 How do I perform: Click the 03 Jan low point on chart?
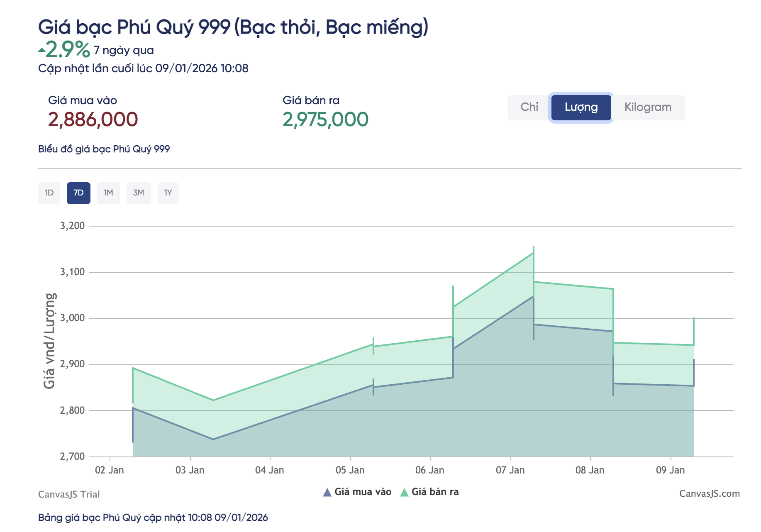click(x=213, y=400)
